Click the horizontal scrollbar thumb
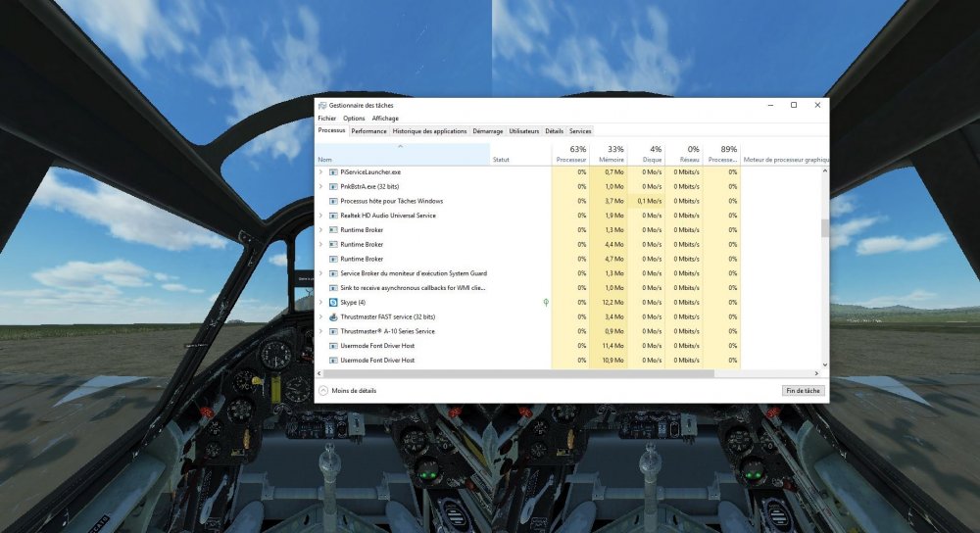 [518, 373]
